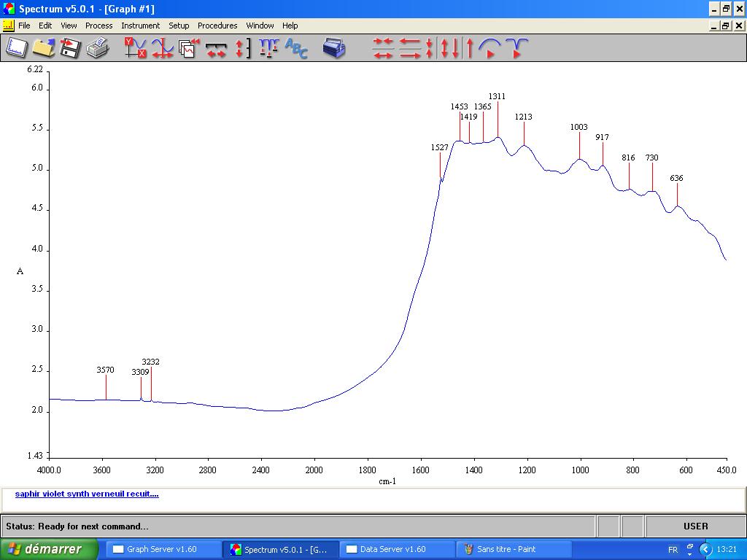Screen dimensions: 747x560
Task: Save spectrum using the floppy disk icon
Action: click(70, 48)
